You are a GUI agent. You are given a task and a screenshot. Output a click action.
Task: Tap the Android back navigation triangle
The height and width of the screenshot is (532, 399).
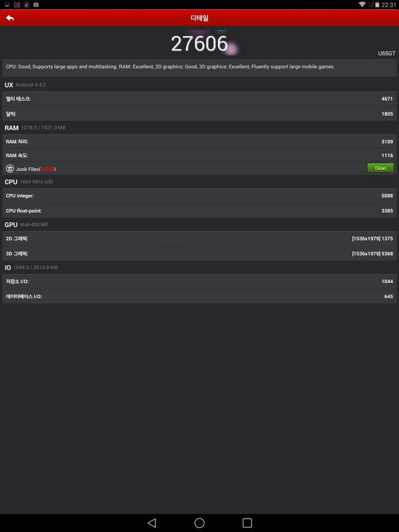[x=152, y=523]
